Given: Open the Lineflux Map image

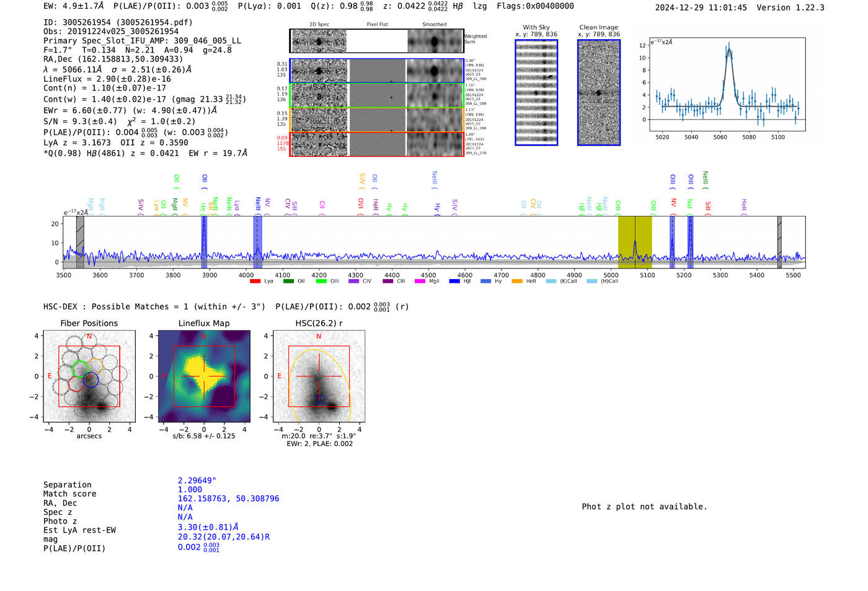Looking at the screenshot, I should click(204, 376).
